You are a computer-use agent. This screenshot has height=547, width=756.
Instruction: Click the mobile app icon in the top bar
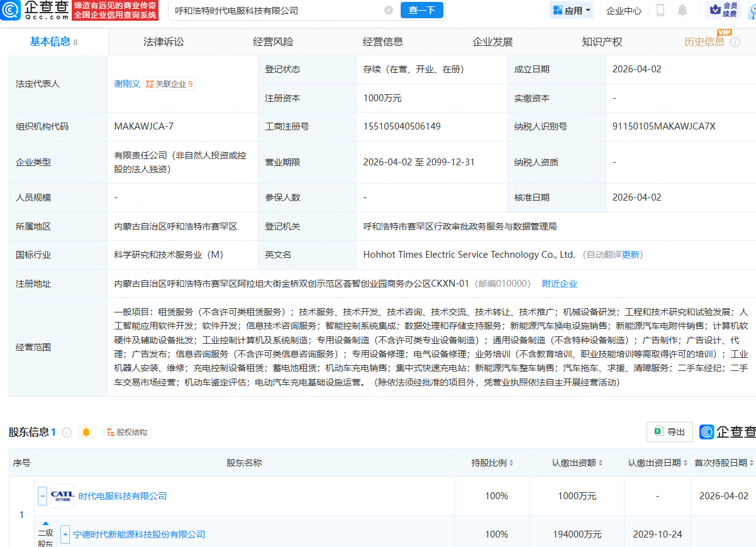tap(660, 10)
